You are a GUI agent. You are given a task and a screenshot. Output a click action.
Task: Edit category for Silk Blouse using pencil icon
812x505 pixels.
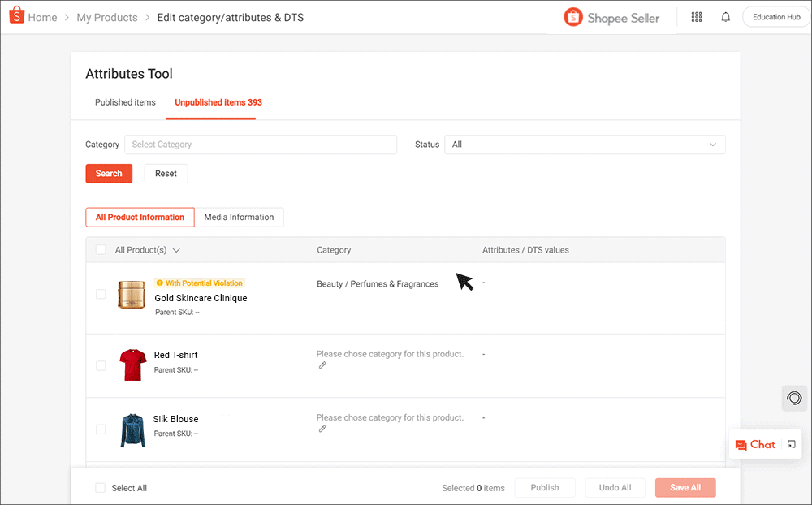coord(322,429)
